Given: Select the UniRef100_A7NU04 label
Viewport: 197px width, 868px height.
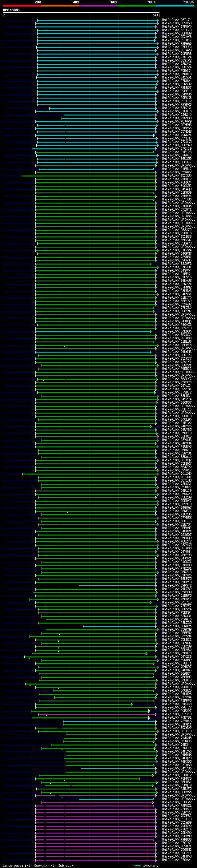Looking at the screenshot, I should tap(176, 81).
